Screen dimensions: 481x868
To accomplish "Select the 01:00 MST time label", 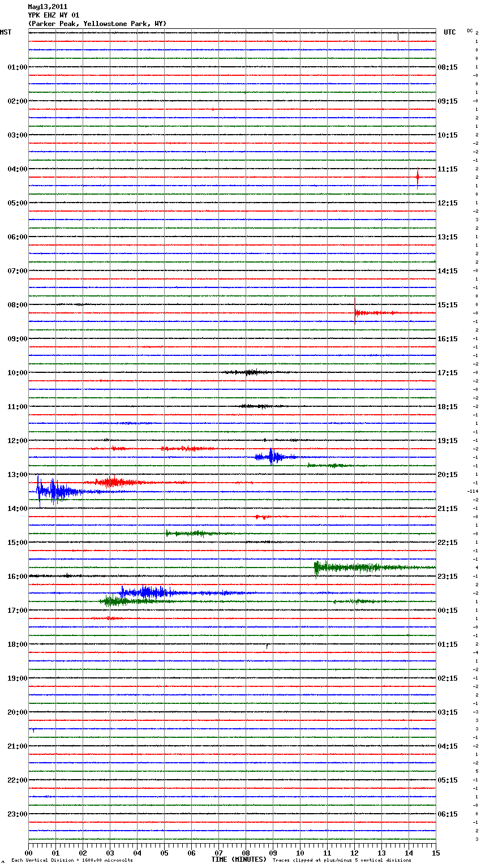I will tap(18, 67).
